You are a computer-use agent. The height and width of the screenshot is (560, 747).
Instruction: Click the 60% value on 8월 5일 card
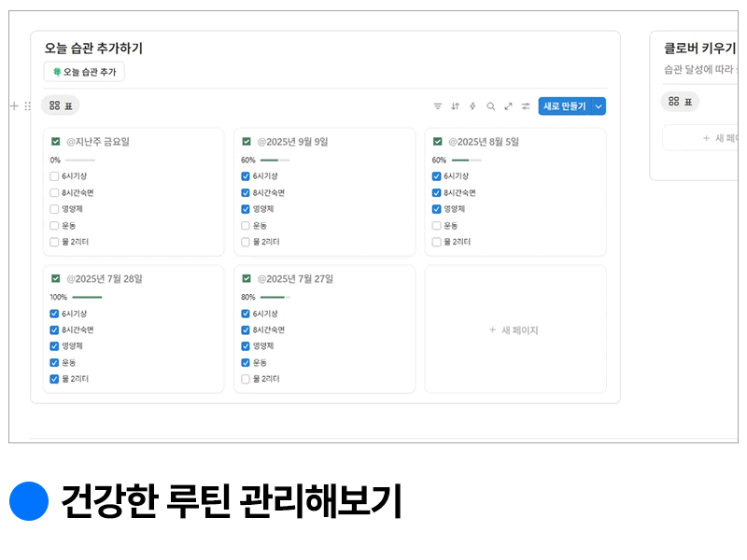439,160
